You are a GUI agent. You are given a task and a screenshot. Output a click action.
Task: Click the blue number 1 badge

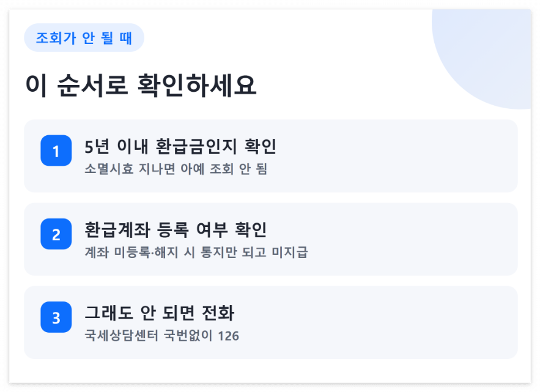pos(56,150)
